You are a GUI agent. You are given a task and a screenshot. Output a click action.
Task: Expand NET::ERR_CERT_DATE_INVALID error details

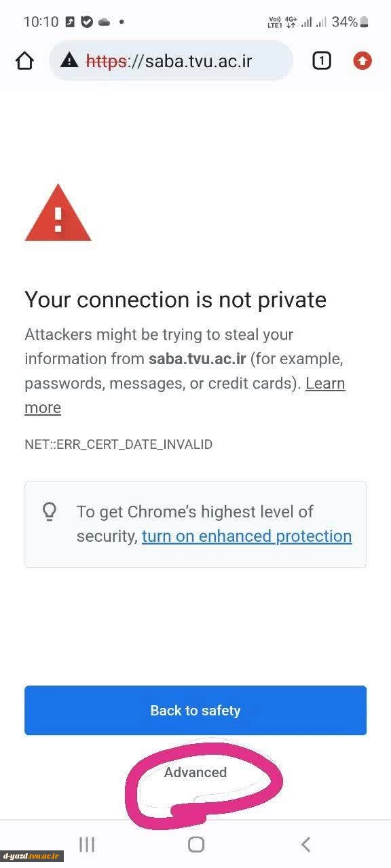pos(119,445)
